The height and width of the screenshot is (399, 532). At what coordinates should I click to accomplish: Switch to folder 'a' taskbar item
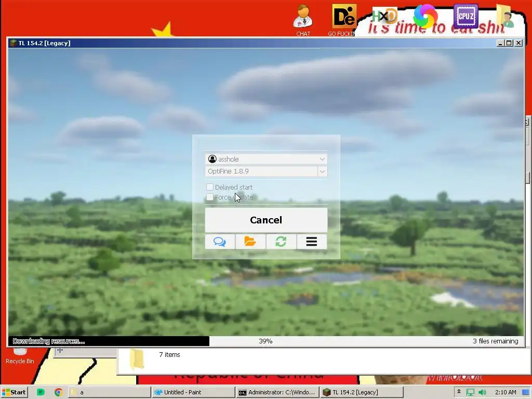tap(109, 392)
